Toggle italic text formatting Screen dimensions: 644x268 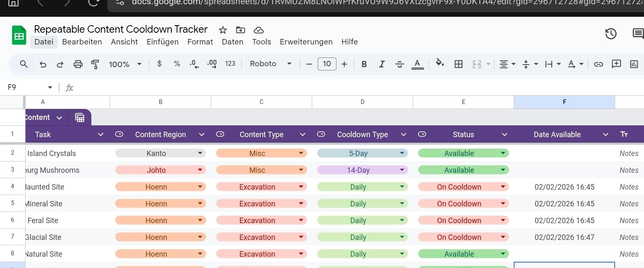click(x=382, y=64)
